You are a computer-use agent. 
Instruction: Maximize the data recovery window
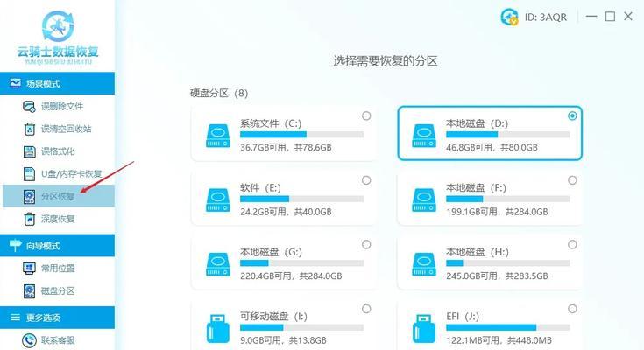click(611, 17)
